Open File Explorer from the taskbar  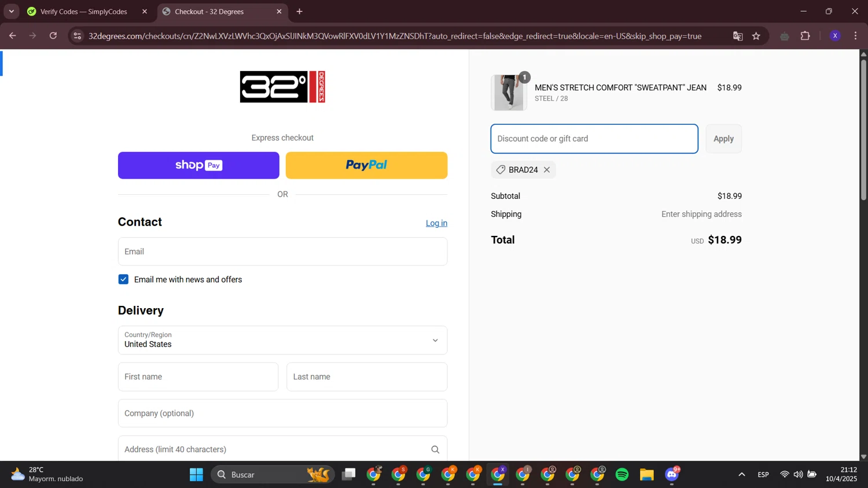647,475
